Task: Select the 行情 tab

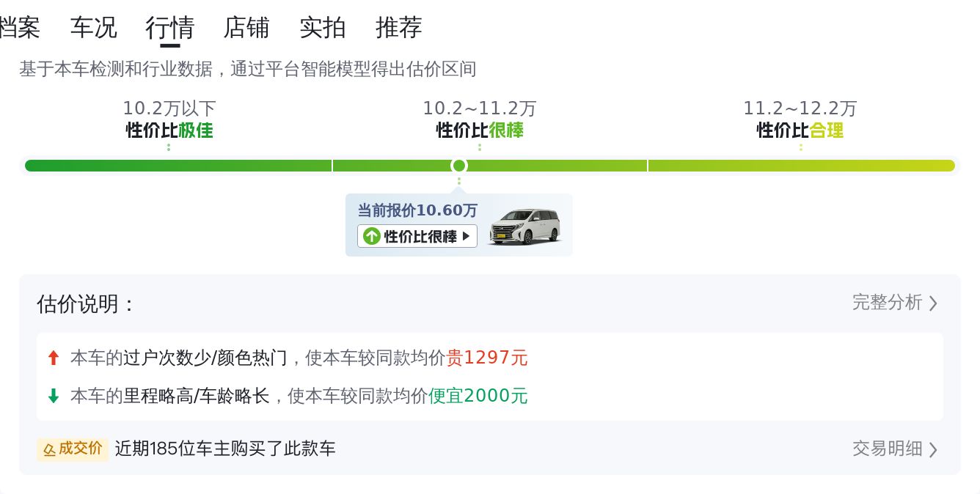Action: 169,28
